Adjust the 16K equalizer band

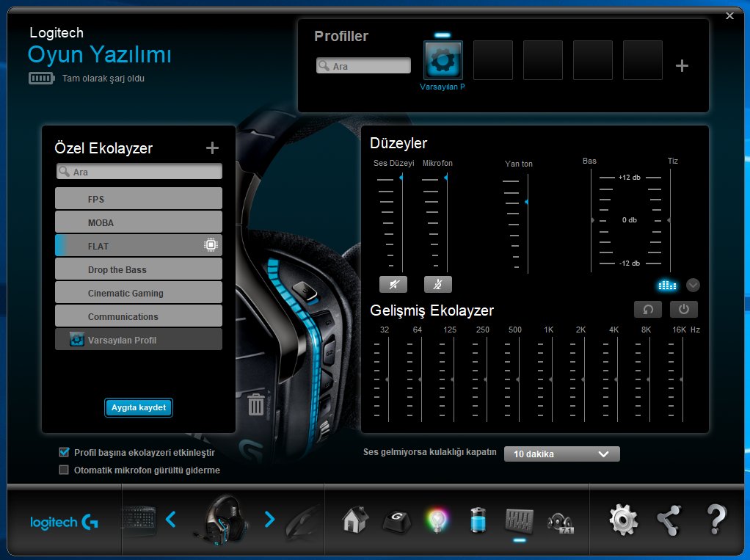(x=682, y=379)
